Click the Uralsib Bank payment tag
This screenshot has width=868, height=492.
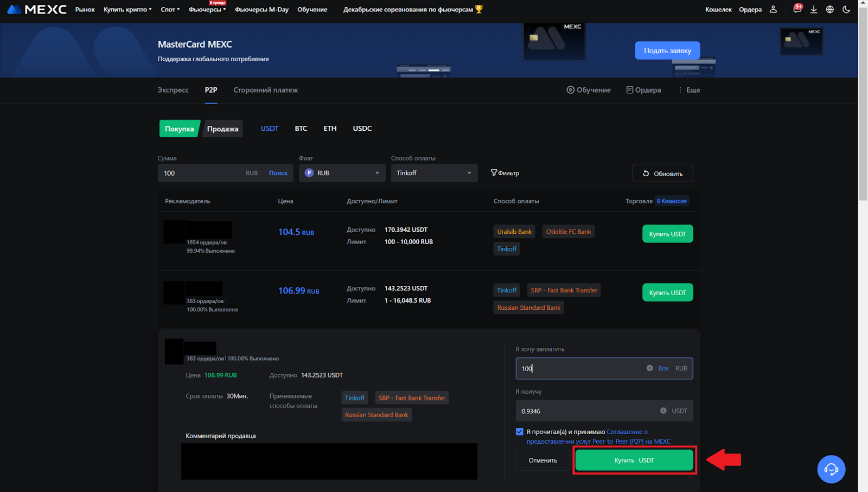click(514, 232)
